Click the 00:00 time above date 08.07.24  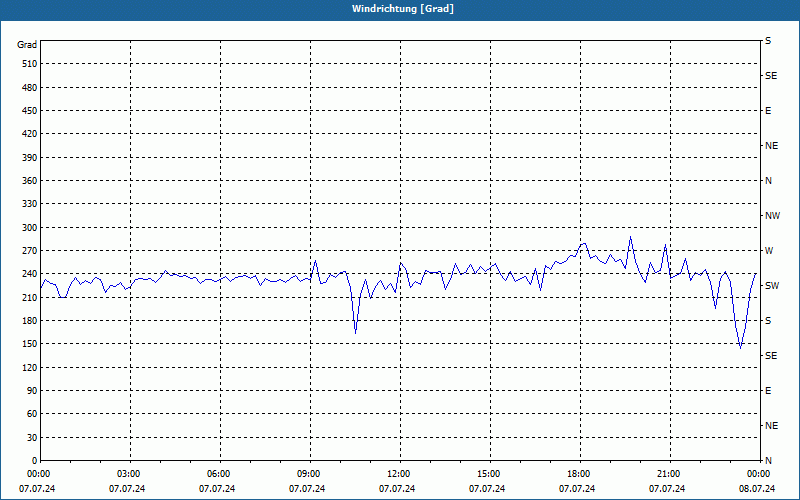click(758, 473)
